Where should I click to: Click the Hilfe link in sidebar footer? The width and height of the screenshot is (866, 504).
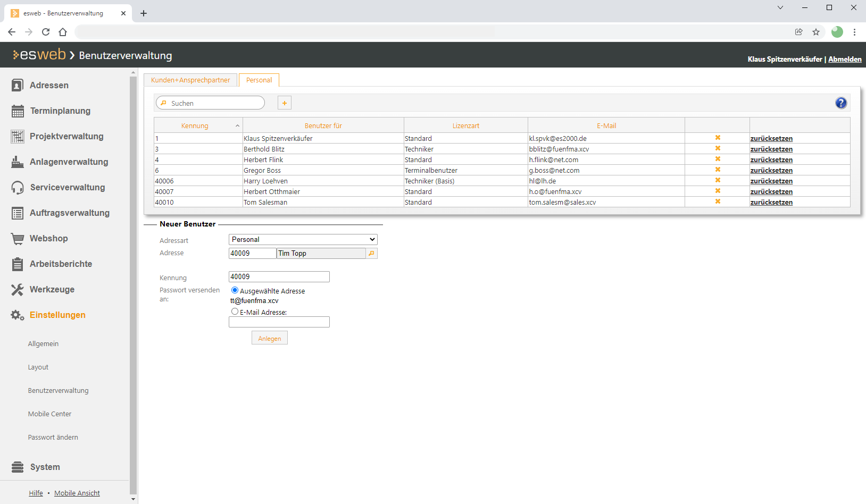36,493
